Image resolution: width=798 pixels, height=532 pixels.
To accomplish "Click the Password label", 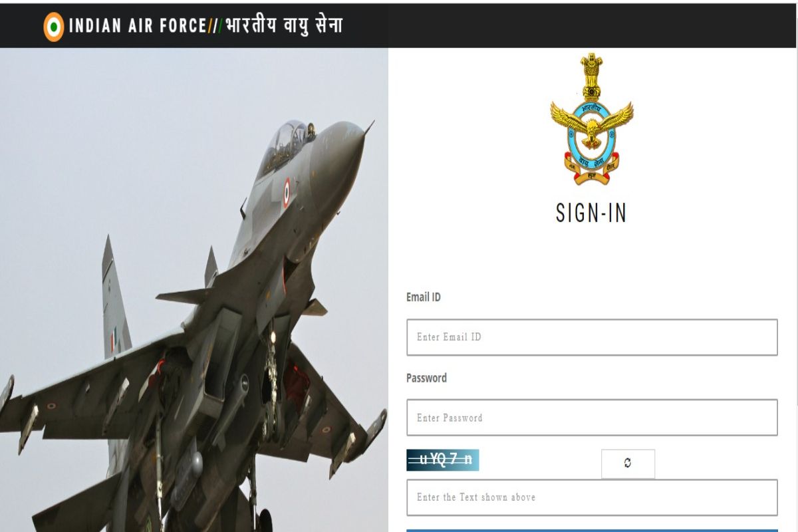I will (x=426, y=378).
